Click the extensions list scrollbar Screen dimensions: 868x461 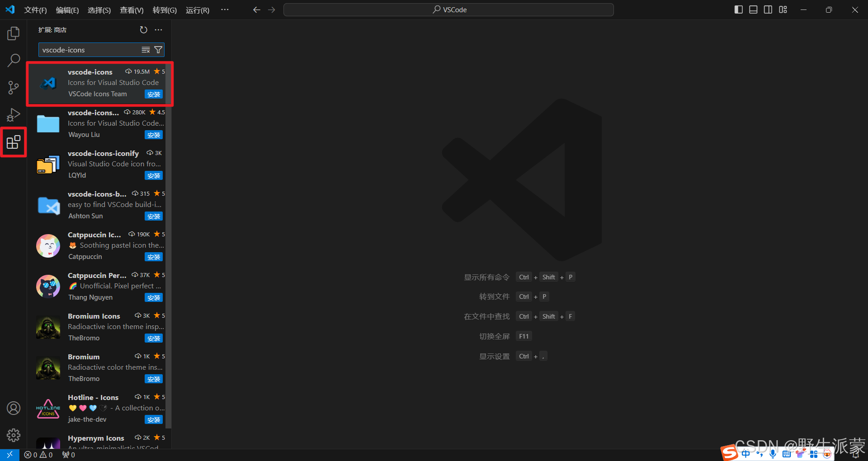[168, 246]
